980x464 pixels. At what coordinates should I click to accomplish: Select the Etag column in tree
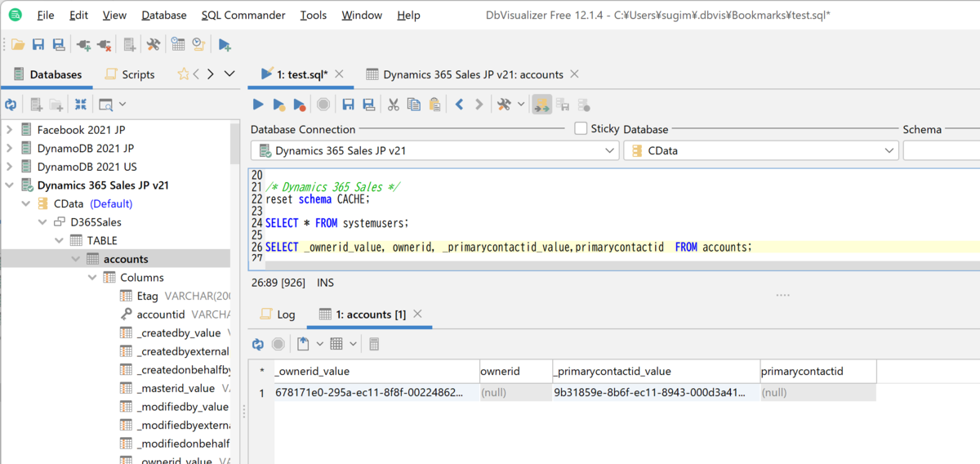[x=147, y=296]
